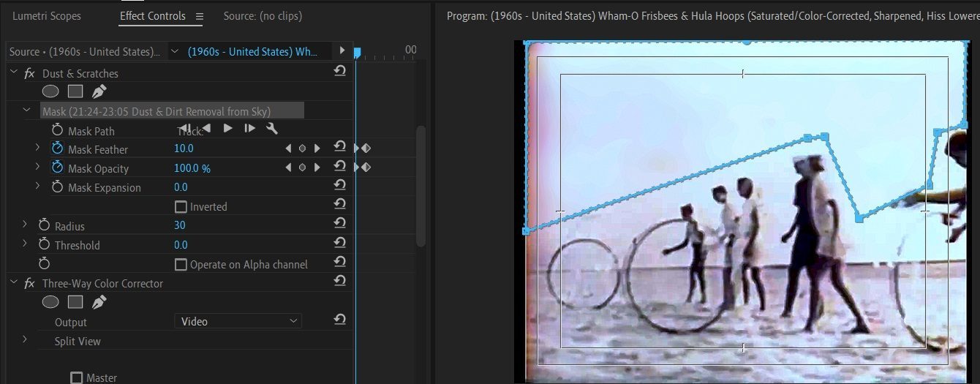The width and height of the screenshot is (980, 384).
Task: Collapse the Three-Way Color Corrector effect
Action: [x=14, y=282]
